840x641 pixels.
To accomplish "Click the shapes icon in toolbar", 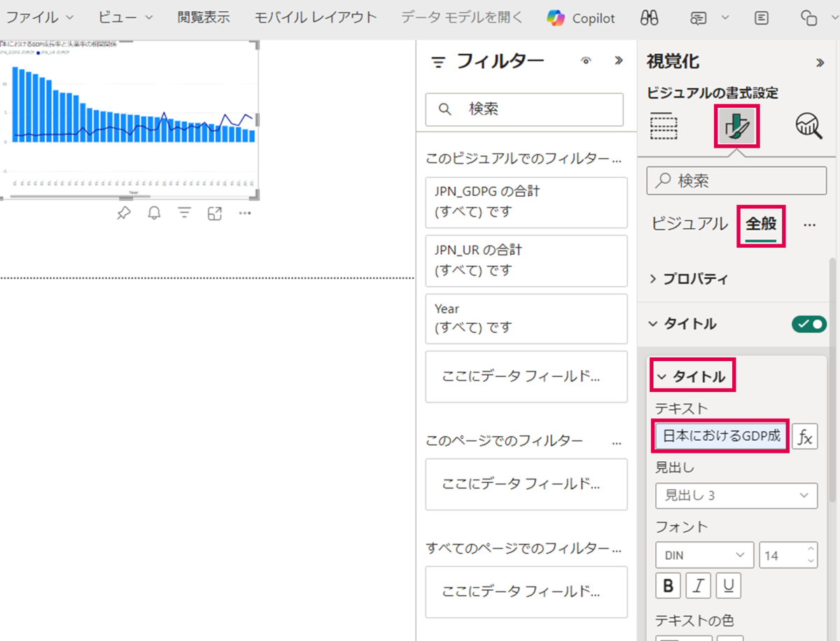I will [x=808, y=18].
